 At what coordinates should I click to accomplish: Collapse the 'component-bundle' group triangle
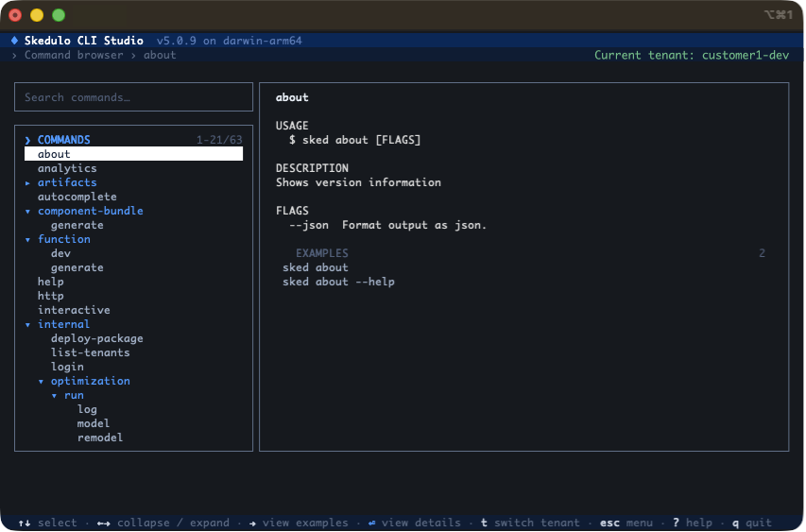pyautogui.click(x=27, y=212)
